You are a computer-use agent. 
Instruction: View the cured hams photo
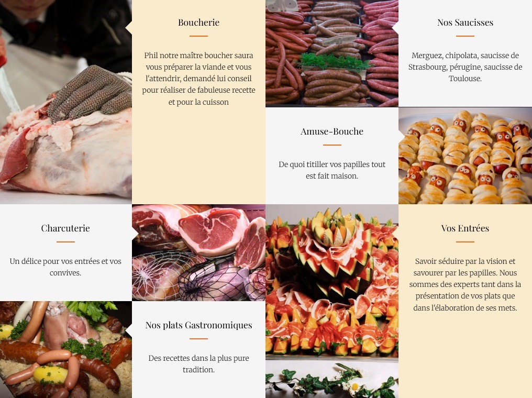pos(198,252)
